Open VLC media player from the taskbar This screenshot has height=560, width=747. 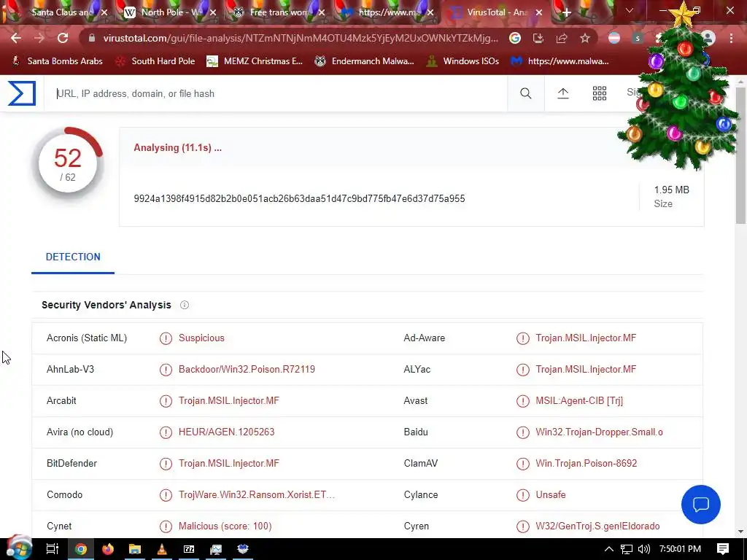pos(162,549)
